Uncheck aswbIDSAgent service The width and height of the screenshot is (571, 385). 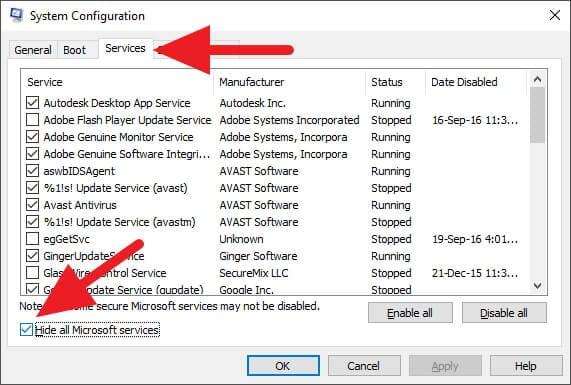pos(32,171)
